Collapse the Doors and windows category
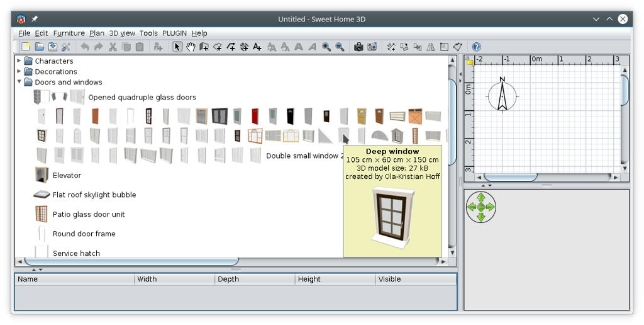This screenshot has height=325, width=644. point(19,82)
